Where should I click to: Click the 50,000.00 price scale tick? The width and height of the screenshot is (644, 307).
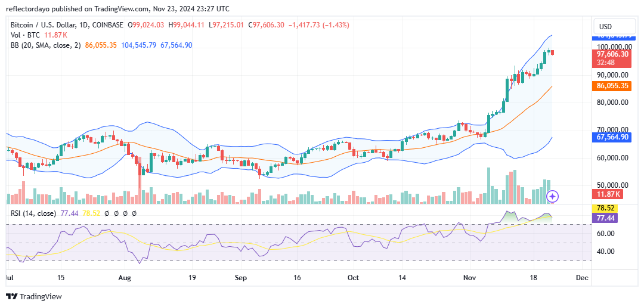[613, 185]
